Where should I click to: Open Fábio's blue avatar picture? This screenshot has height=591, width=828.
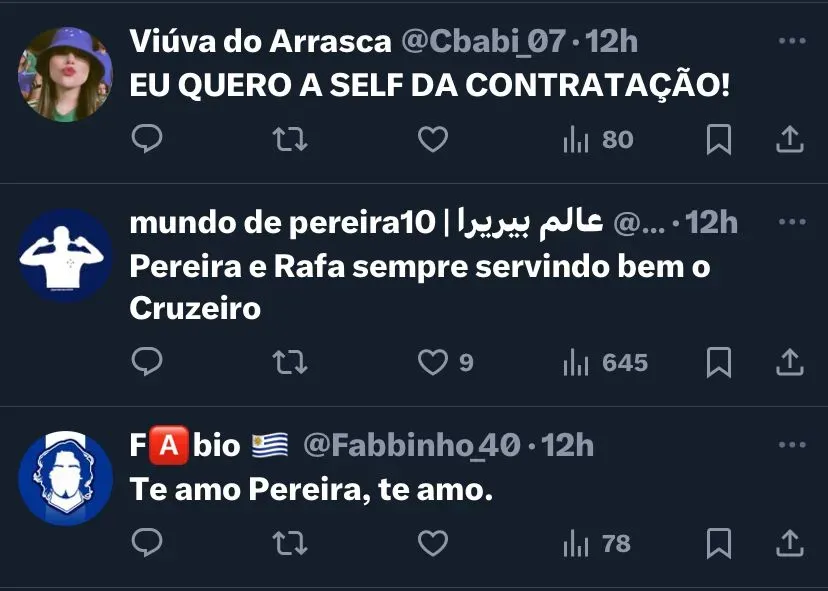[x=65, y=479]
